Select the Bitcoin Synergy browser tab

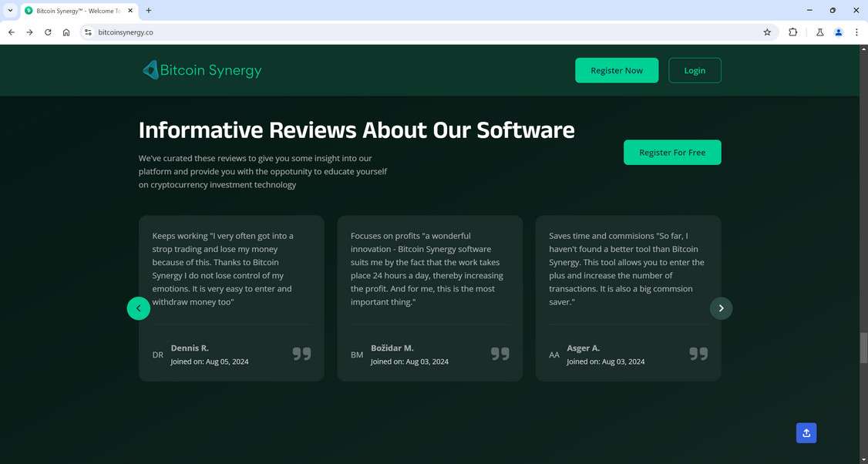click(x=78, y=11)
